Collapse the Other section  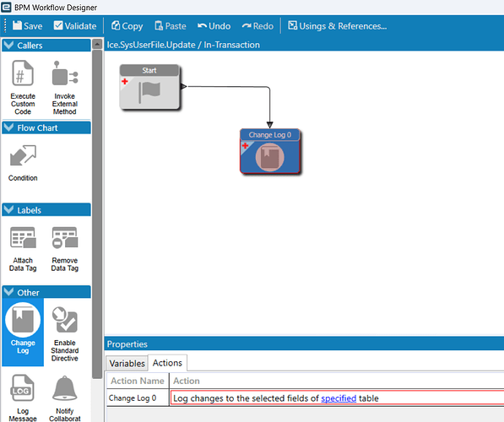click(x=8, y=292)
